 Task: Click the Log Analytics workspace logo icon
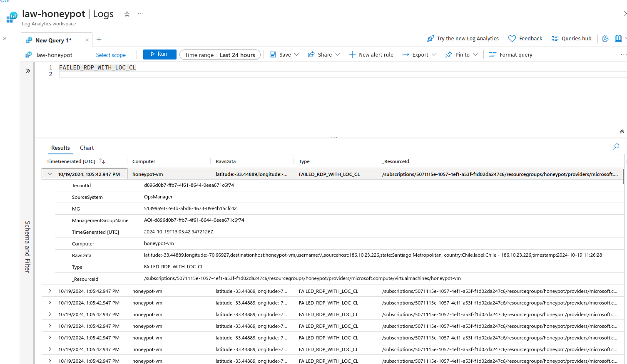click(12, 17)
